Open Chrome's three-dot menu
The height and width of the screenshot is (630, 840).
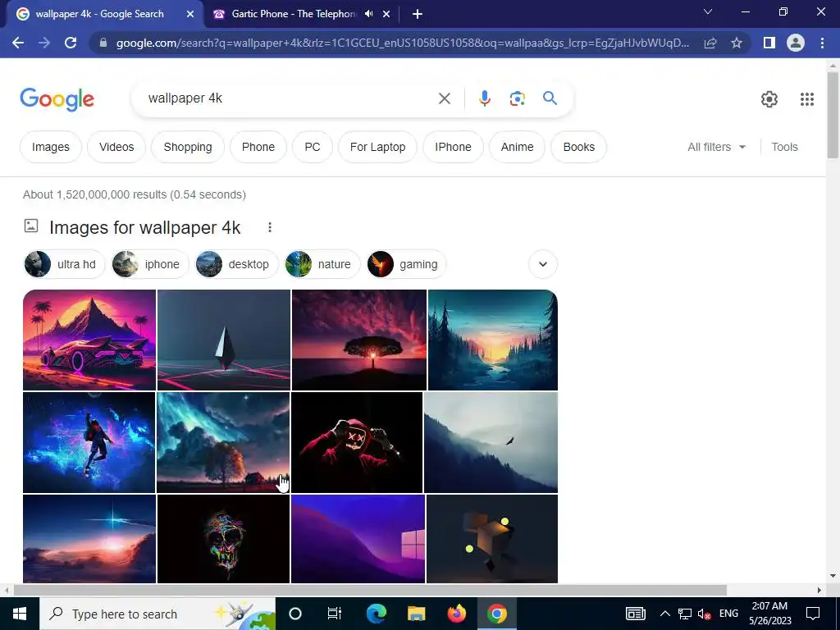pyautogui.click(x=822, y=43)
